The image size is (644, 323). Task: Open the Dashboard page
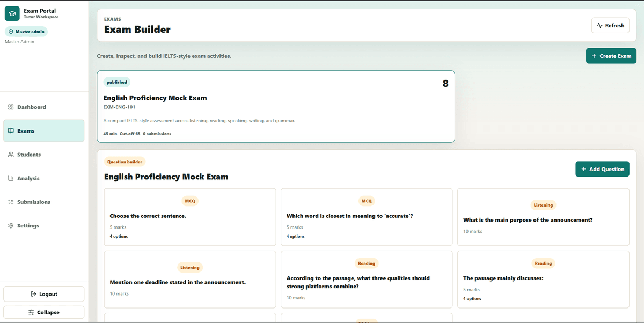tap(43, 107)
